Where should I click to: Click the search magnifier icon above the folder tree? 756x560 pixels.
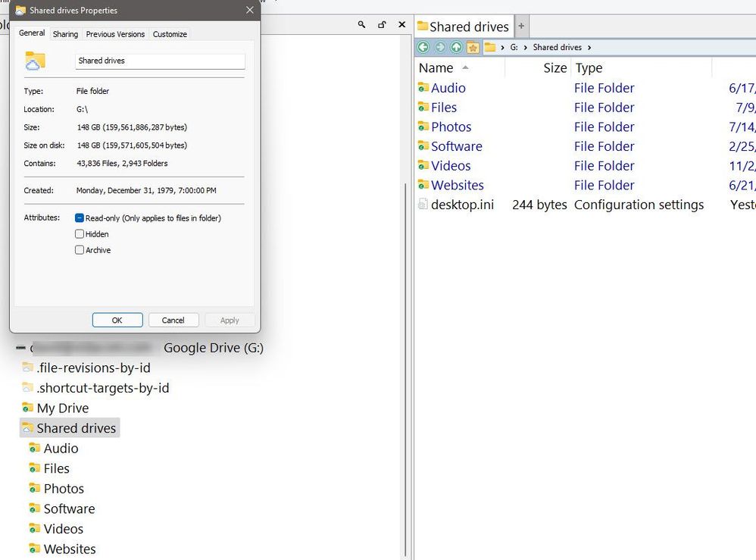coord(361,24)
